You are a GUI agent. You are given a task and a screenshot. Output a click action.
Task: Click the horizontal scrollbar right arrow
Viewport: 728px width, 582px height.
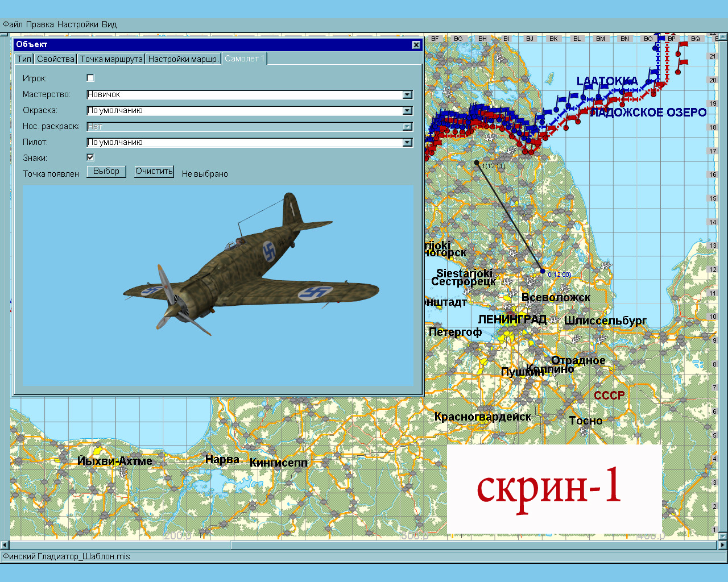click(x=723, y=545)
